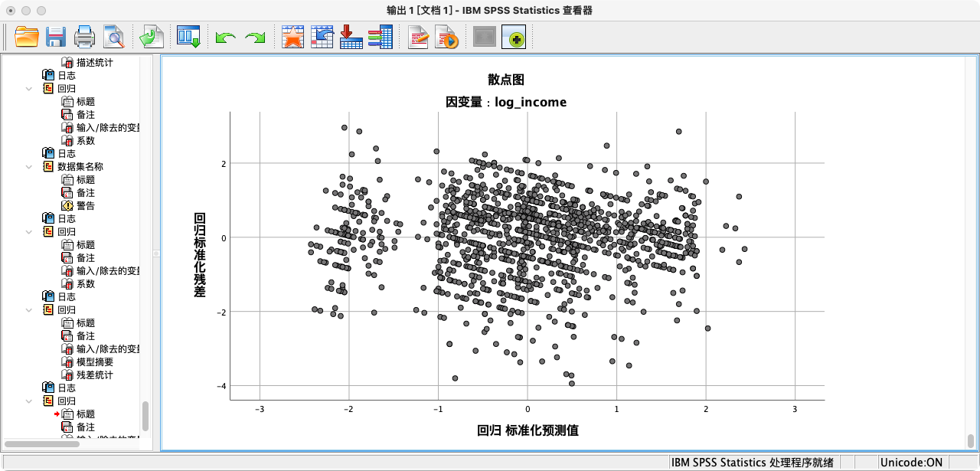Click y-axis label 回归标准化残差

pos(200,255)
